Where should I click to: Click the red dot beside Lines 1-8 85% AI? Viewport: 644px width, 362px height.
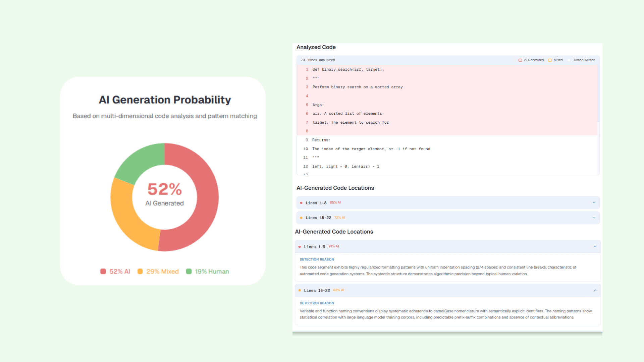click(x=301, y=203)
